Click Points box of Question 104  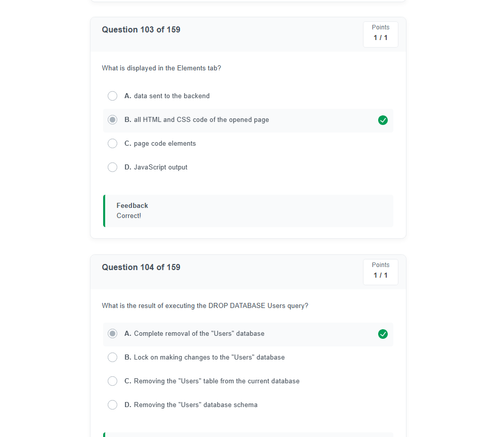(x=380, y=272)
